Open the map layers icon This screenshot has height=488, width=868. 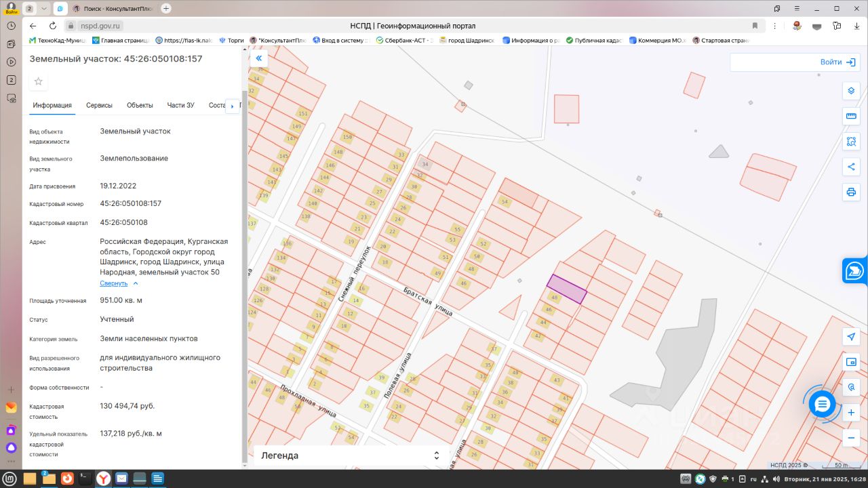(851, 91)
